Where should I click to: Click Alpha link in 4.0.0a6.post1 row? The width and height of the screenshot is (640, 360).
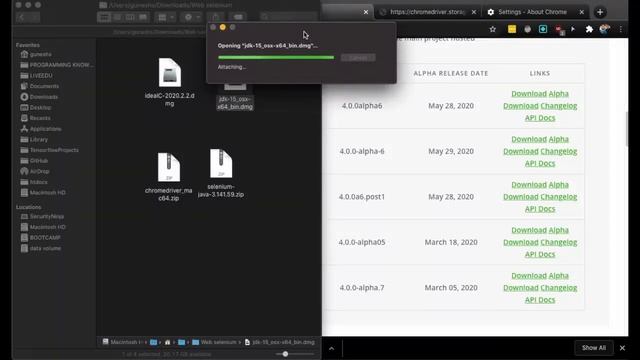[x=558, y=184]
